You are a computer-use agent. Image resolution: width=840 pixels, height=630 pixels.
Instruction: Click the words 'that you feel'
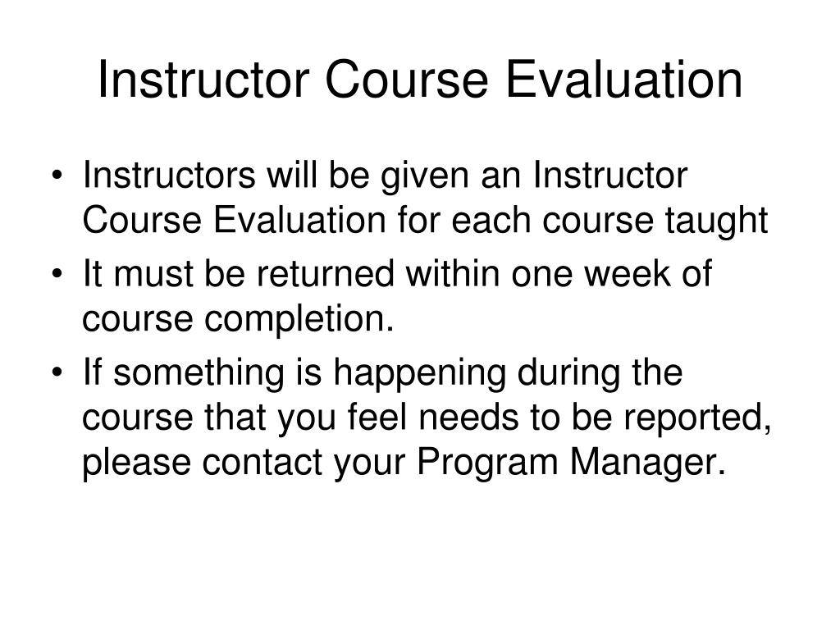tap(306, 418)
